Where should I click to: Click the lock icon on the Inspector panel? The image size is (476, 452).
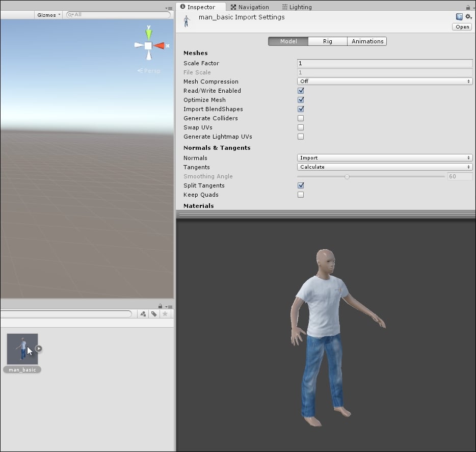468,7
